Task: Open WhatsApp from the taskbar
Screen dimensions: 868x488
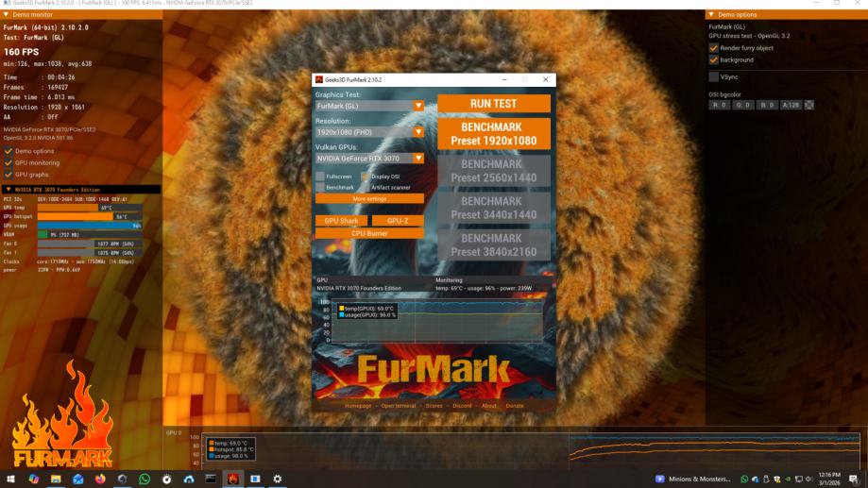Action: tap(145, 480)
